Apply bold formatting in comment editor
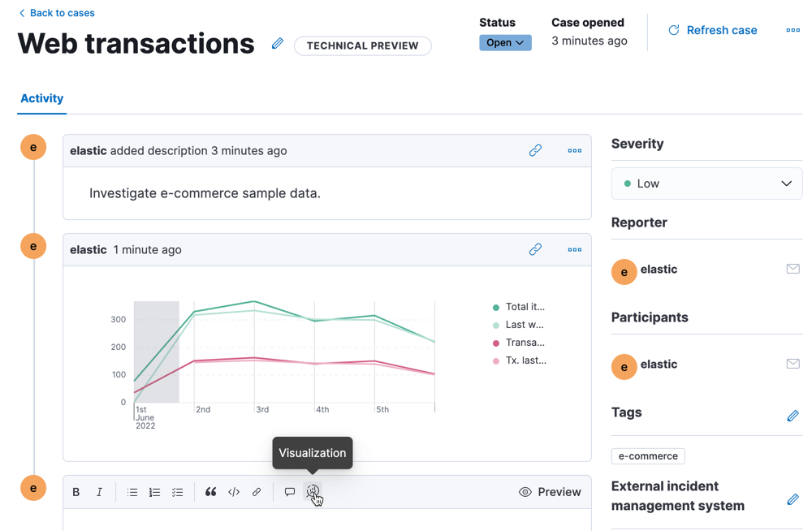The width and height of the screenshot is (812, 531). click(76, 492)
